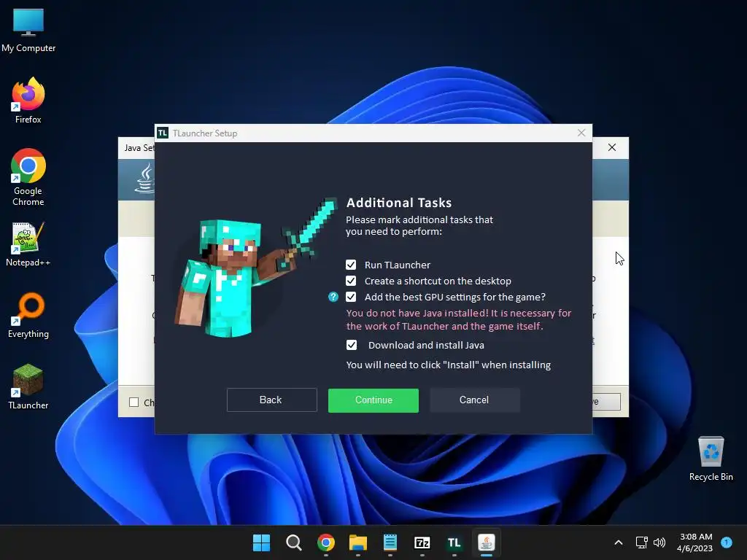
Task: Open the Windows Start menu
Action: pos(262,542)
